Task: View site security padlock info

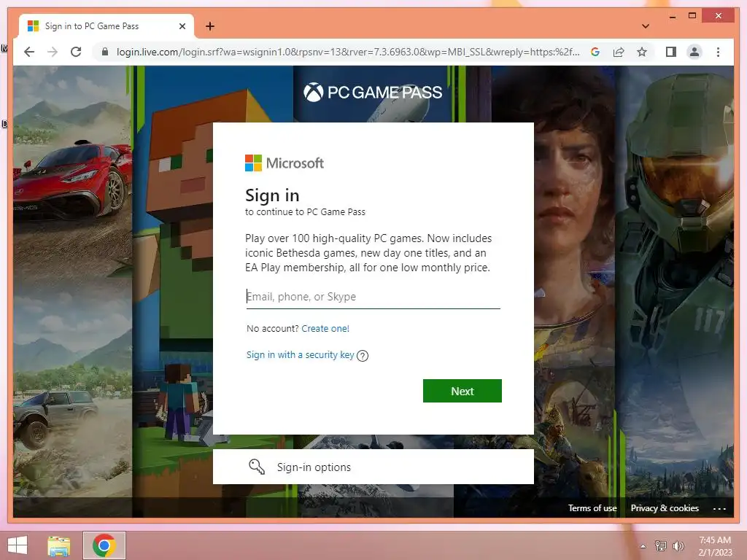Action: 105,52
